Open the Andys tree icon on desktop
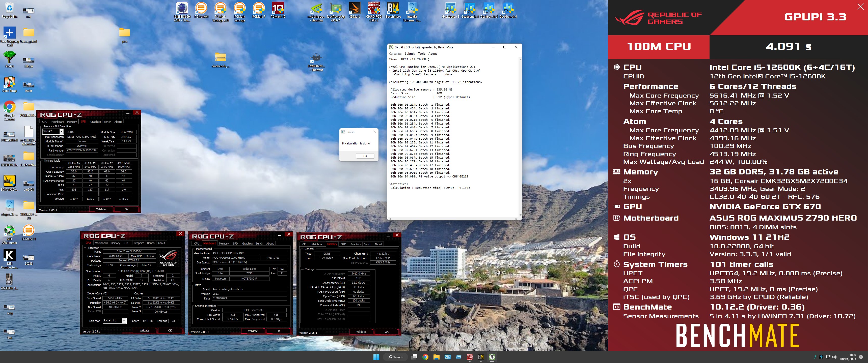This screenshot has width=868, height=363. tap(9, 59)
